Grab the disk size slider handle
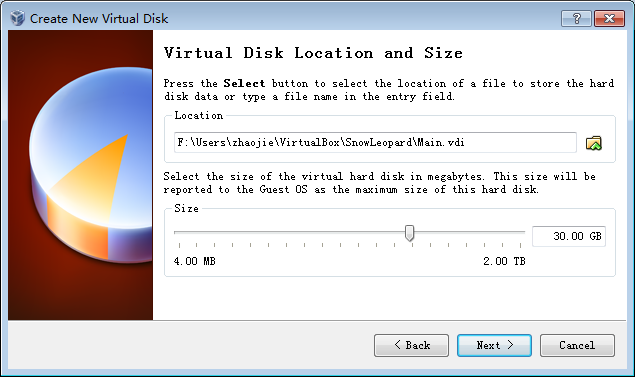Viewport: 635px width, 377px height. pos(409,233)
